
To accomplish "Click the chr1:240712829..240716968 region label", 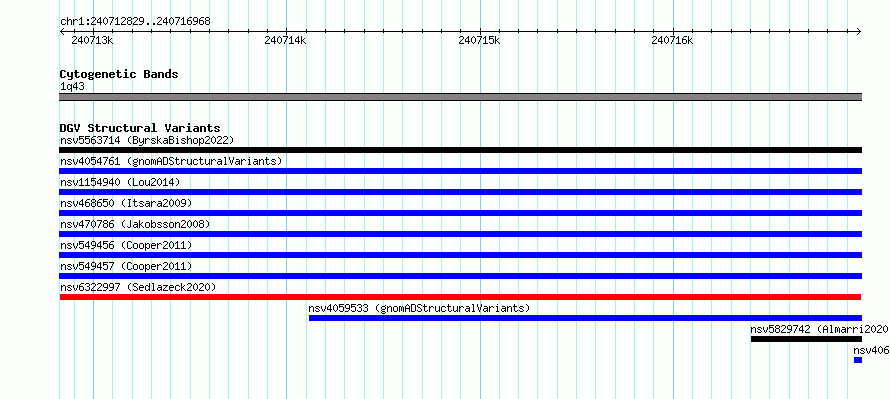I will point(135,22).
